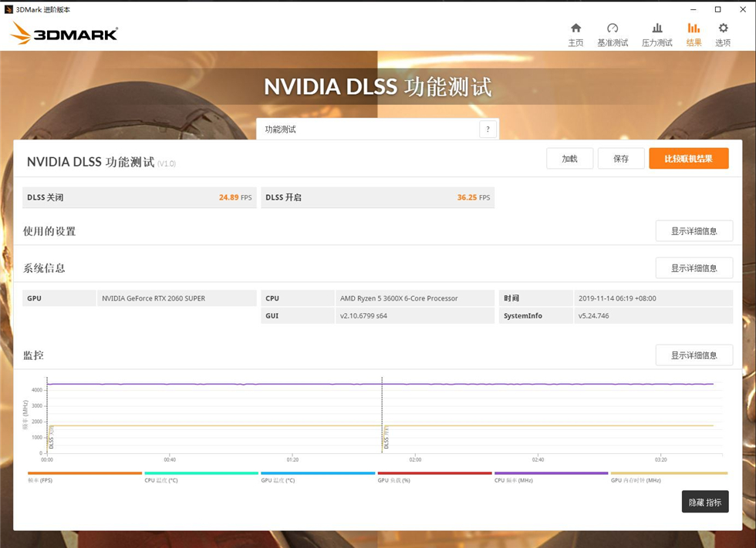Click the second DLSS marker line on chart

[383, 416]
